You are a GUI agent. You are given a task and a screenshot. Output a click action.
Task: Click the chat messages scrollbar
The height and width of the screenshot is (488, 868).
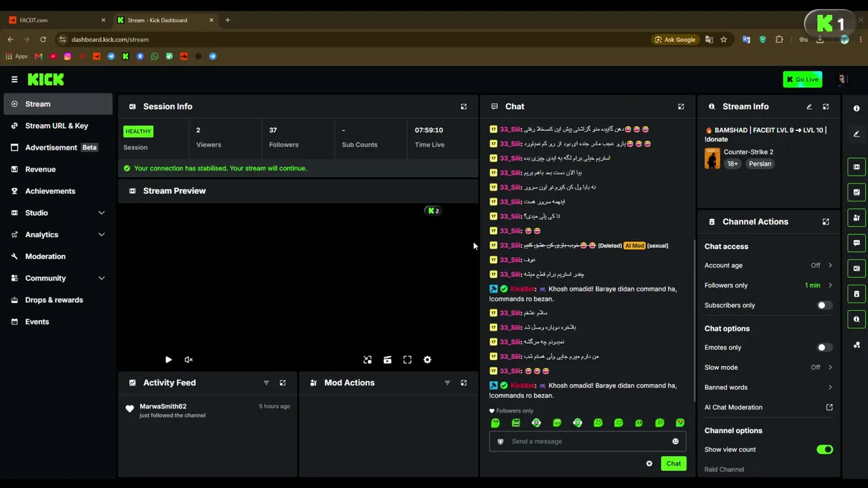pos(693,320)
